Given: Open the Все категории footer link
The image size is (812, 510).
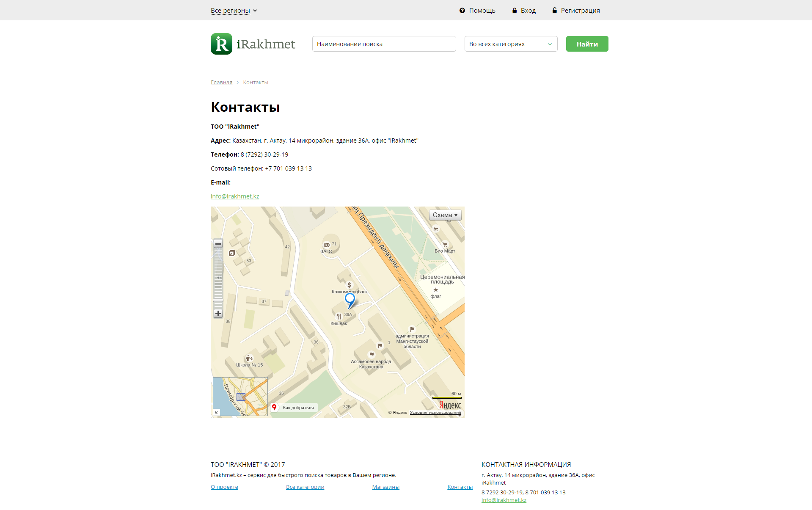Looking at the screenshot, I should click(305, 487).
